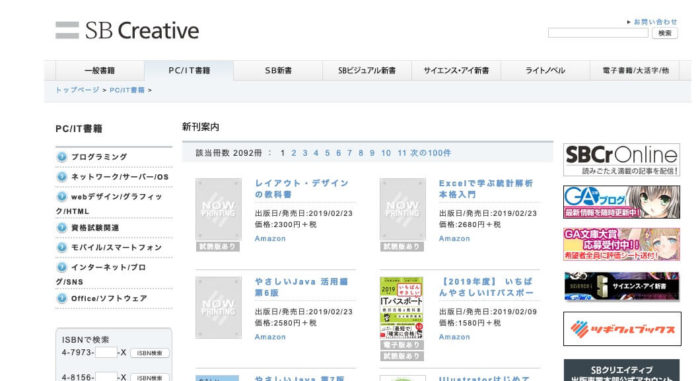Open the Office/ソフトウェア category
Screen dimensions: 700x381
point(109,298)
